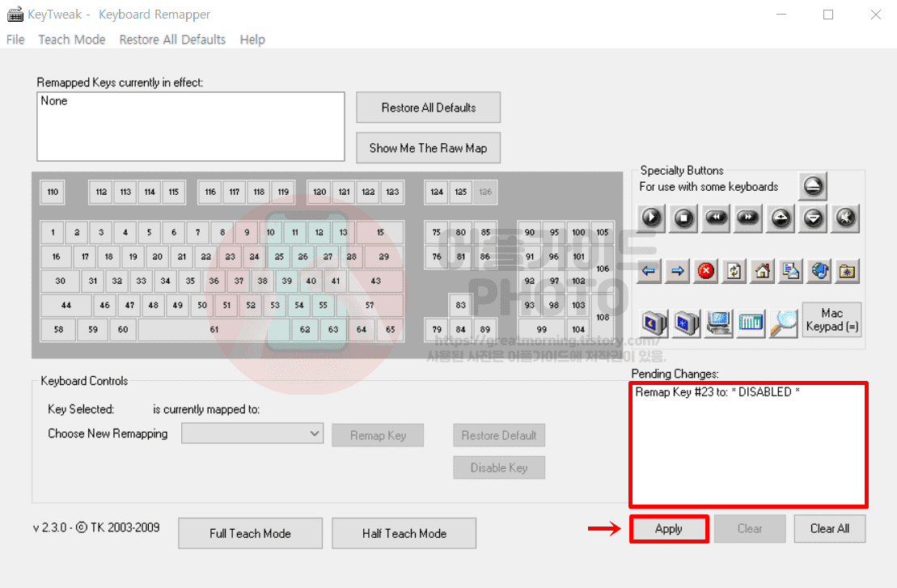Image resolution: width=897 pixels, height=588 pixels.
Task: Select key 125 on the keyboard map
Action: click(x=461, y=192)
